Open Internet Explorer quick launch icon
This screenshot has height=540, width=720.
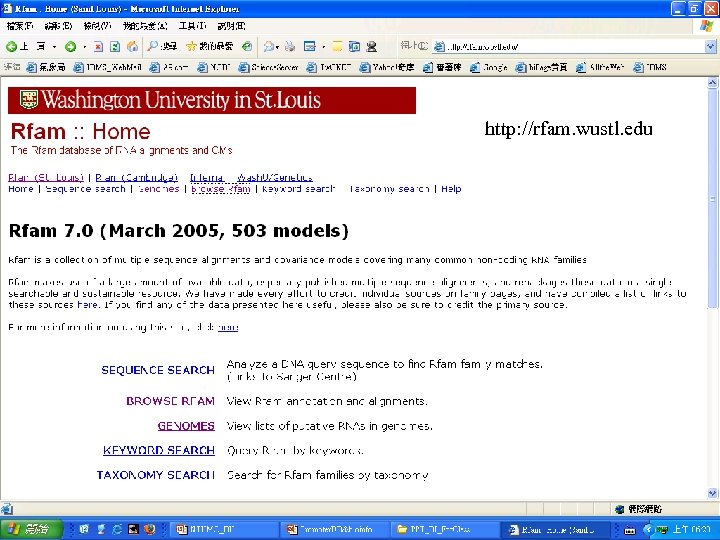point(117,529)
